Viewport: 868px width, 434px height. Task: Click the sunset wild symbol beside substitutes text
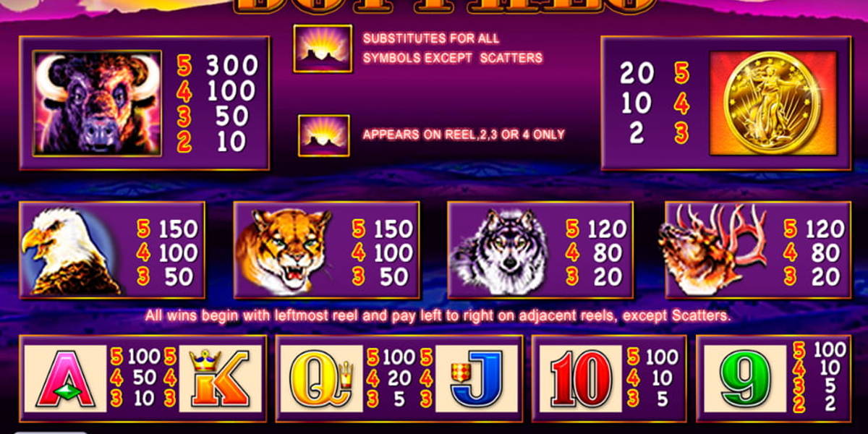pos(322,48)
